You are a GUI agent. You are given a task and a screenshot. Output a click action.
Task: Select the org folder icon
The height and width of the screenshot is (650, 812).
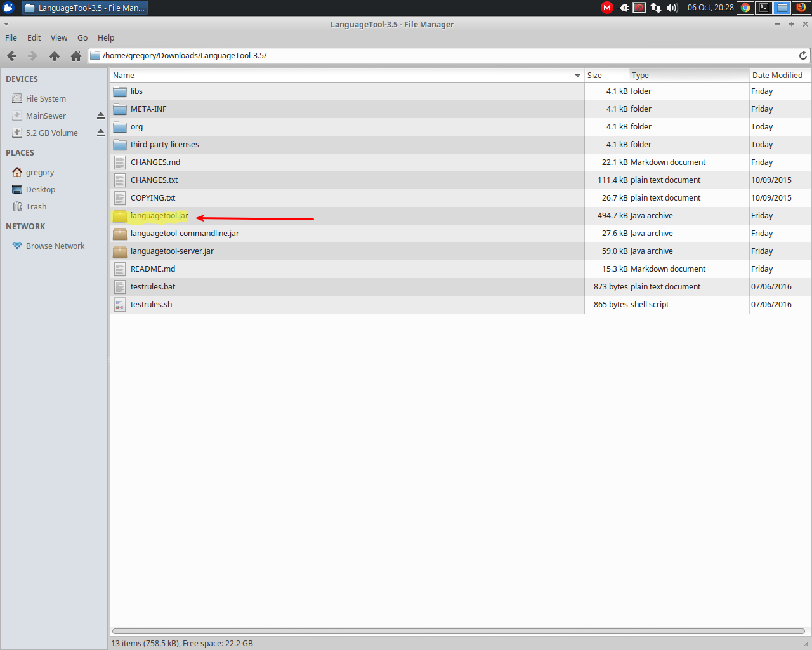120,127
